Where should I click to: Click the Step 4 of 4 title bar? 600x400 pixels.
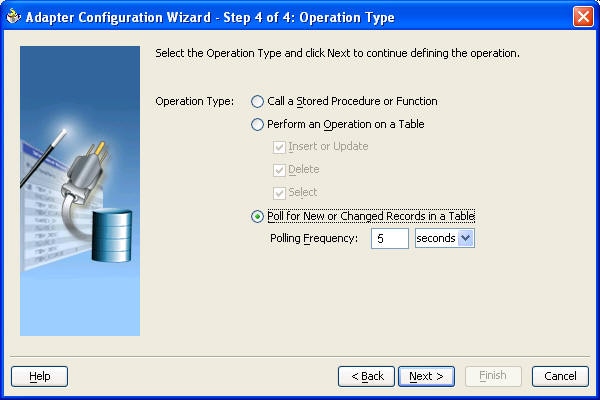(210, 17)
